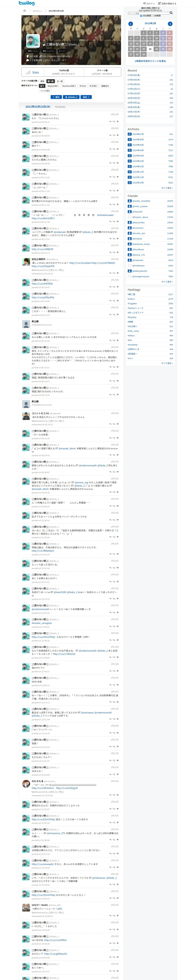Expand Friends with すべて表示 link
Viewport: 196px width, 980px height.
(167, 282)
